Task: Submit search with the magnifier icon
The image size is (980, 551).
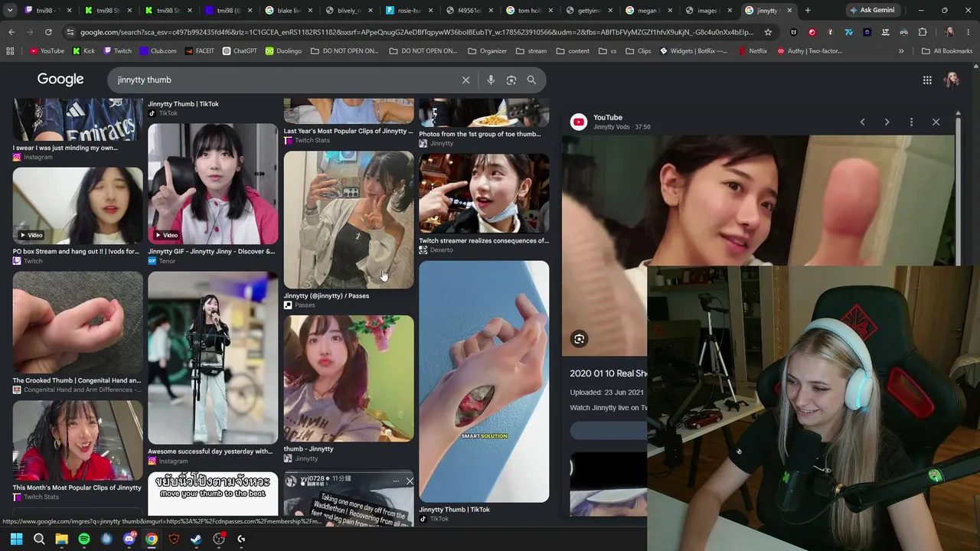Action: (x=531, y=80)
